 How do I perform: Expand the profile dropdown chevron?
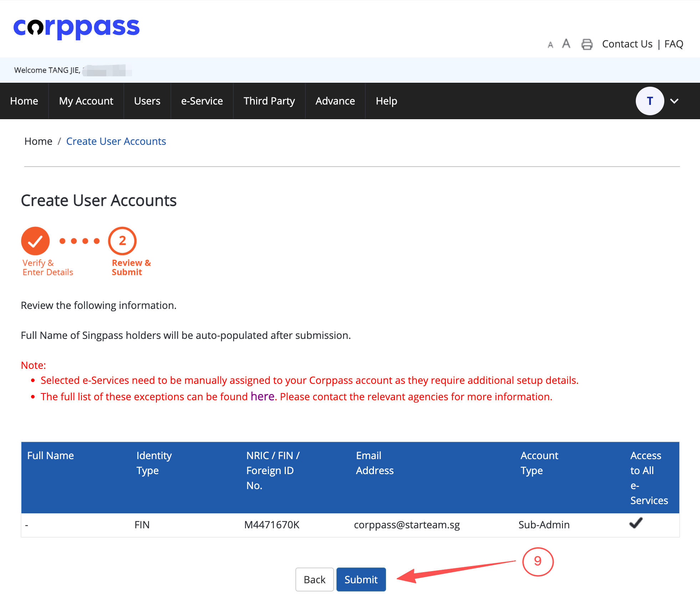[x=674, y=101]
